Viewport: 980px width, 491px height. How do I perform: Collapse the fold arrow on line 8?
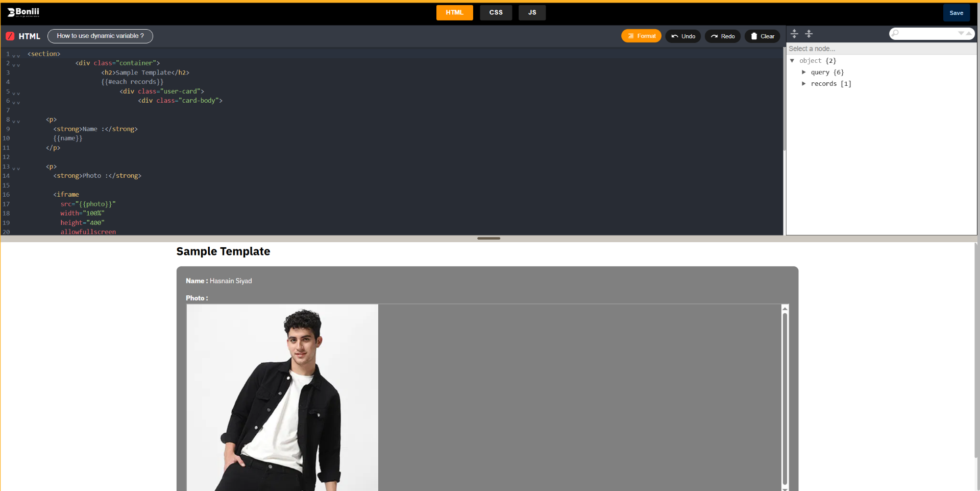(x=15, y=122)
